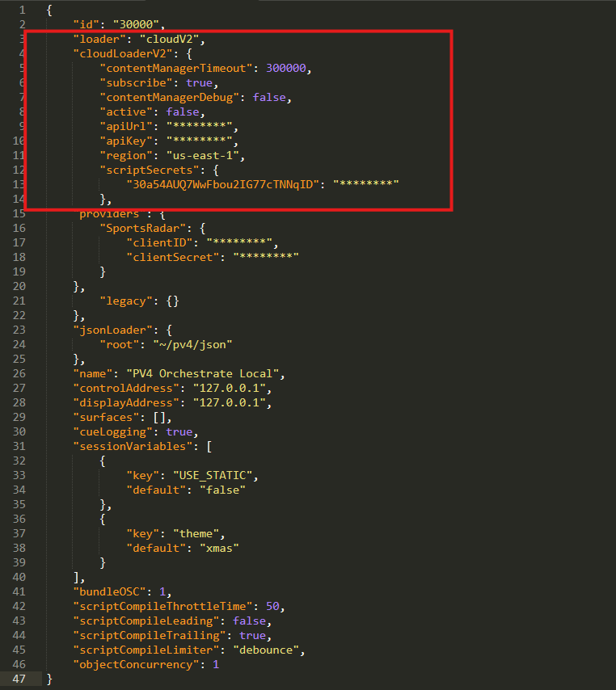616x690 pixels.
Task: Click the "cloudLoaderV2" key
Action: [123, 53]
